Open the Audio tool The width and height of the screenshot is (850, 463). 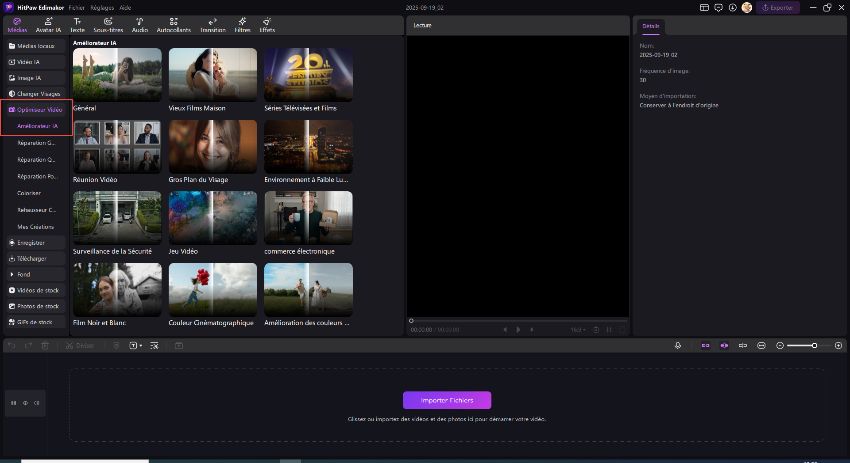140,25
